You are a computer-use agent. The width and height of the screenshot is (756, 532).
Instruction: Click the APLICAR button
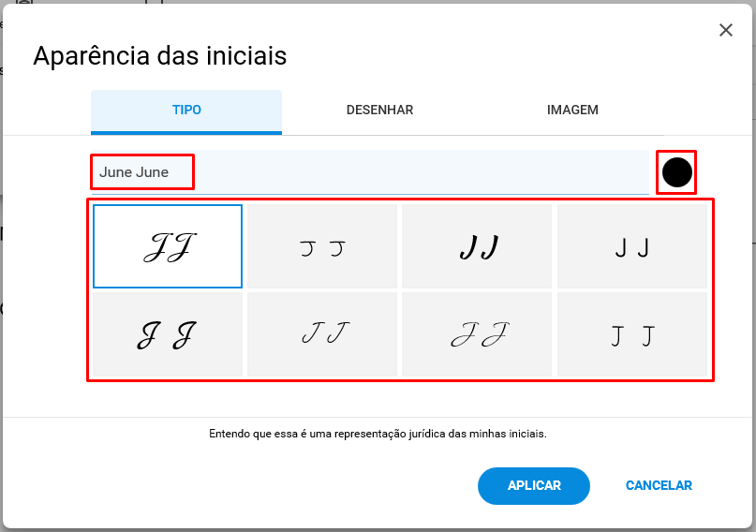534,486
